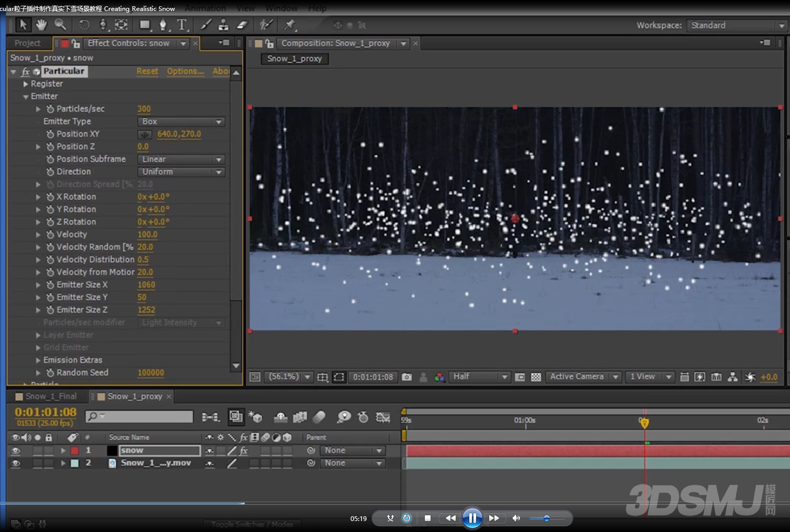Stop video playback button
The image size is (790, 532).
[427, 518]
